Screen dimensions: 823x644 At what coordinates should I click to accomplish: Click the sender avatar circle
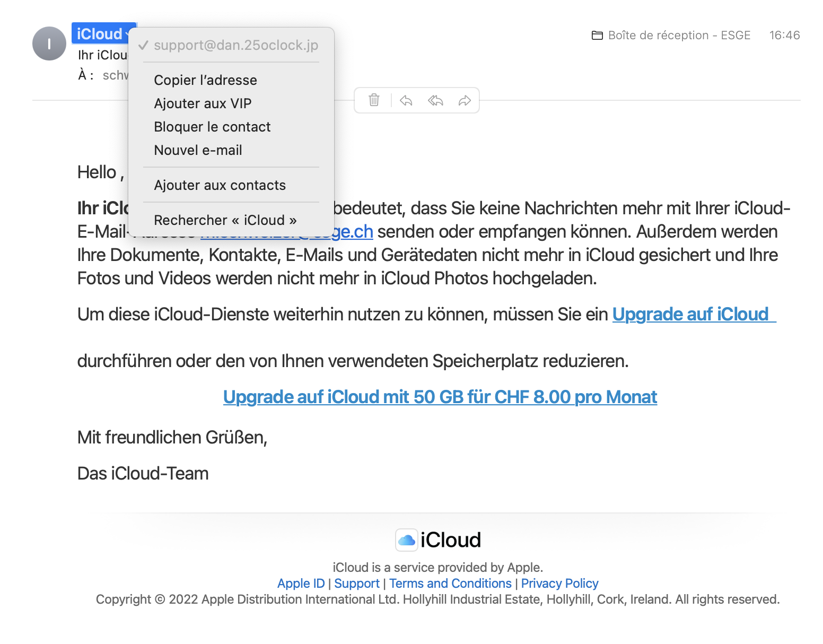tap(49, 43)
